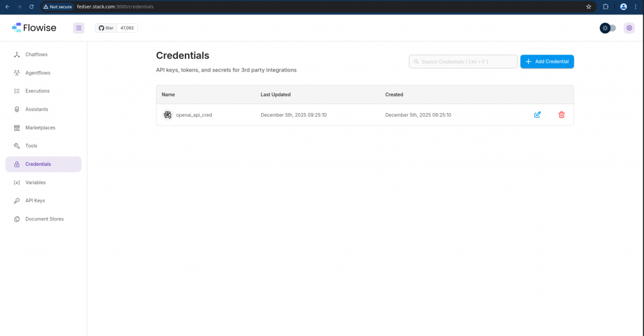
Task: Open the browser profile avatar menu
Action: click(623, 6)
